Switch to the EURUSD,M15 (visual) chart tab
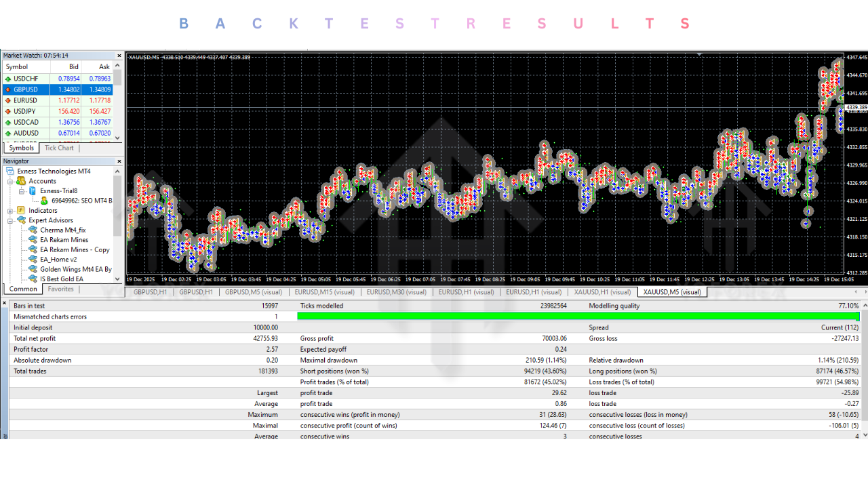 [x=324, y=292]
